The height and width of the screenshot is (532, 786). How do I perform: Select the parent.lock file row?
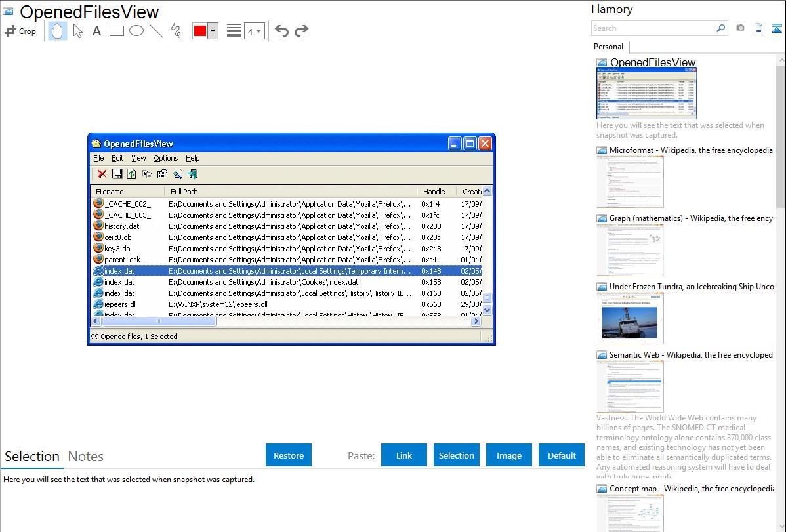[287, 260]
